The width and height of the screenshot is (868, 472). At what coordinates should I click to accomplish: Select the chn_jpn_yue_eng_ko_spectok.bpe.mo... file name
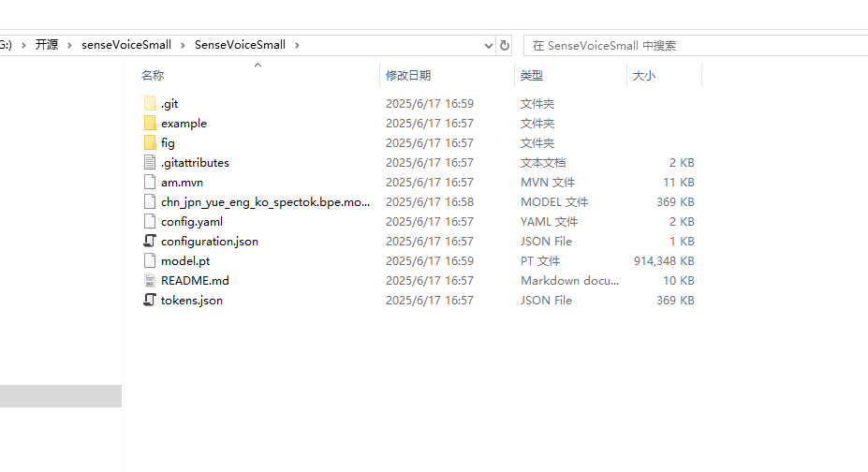point(265,202)
